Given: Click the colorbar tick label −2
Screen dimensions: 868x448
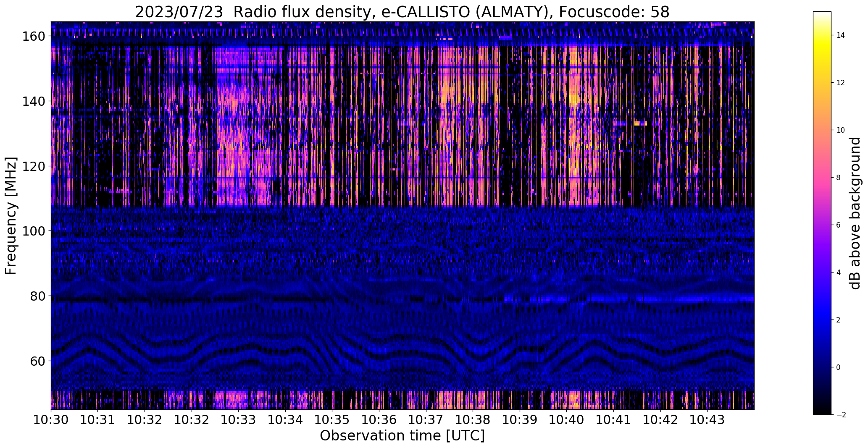Looking at the screenshot, I should 841,415.
